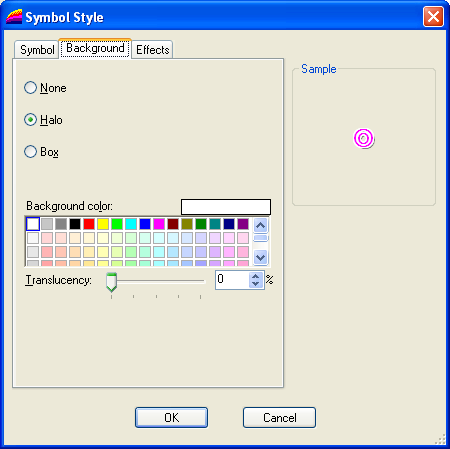Click the Cancel button
Image resolution: width=450 pixels, height=449 pixels.
[279, 417]
